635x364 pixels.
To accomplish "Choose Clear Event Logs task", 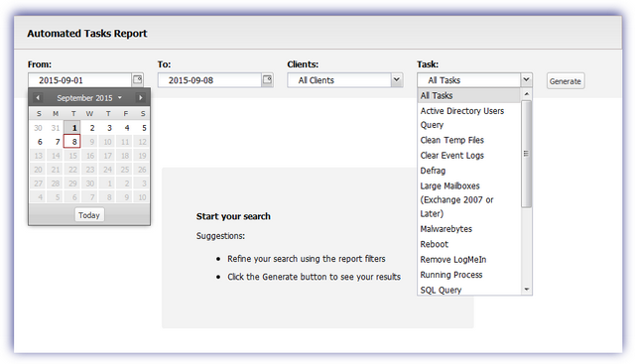I will (x=468, y=156).
